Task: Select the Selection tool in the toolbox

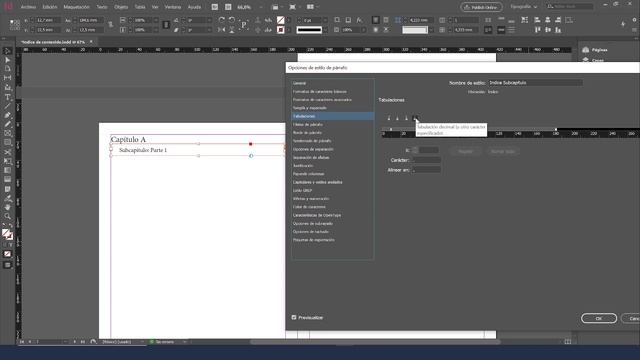Action: (x=7, y=51)
